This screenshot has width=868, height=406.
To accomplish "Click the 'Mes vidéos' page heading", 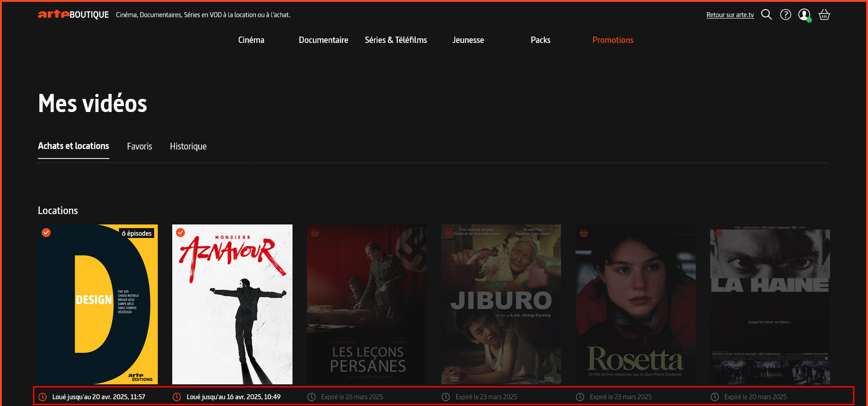I will [x=93, y=103].
